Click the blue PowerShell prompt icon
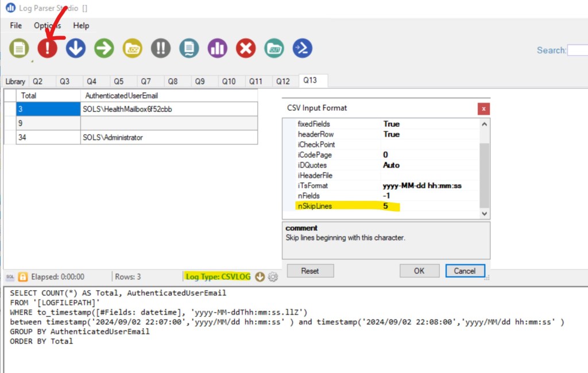Screen dimensions: 588x373 point(302,48)
